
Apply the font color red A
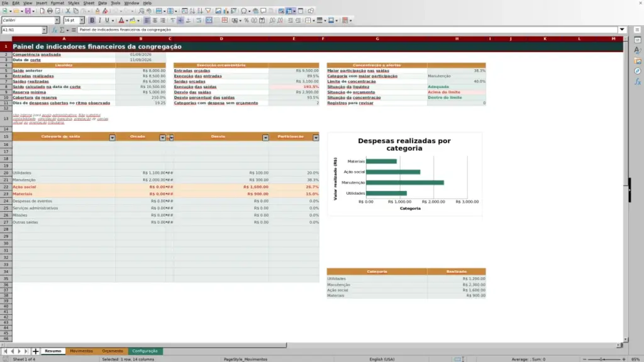click(x=121, y=20)
